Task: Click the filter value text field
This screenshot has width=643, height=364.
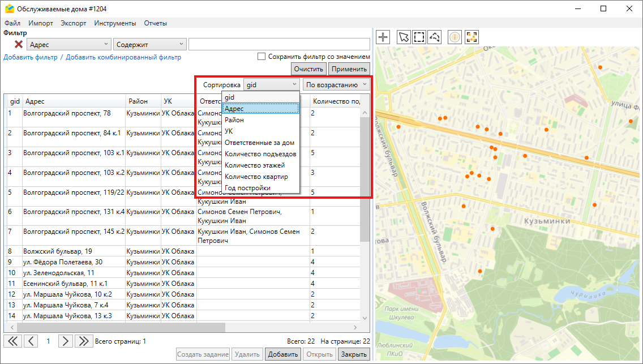Action: tap(278, 44)
